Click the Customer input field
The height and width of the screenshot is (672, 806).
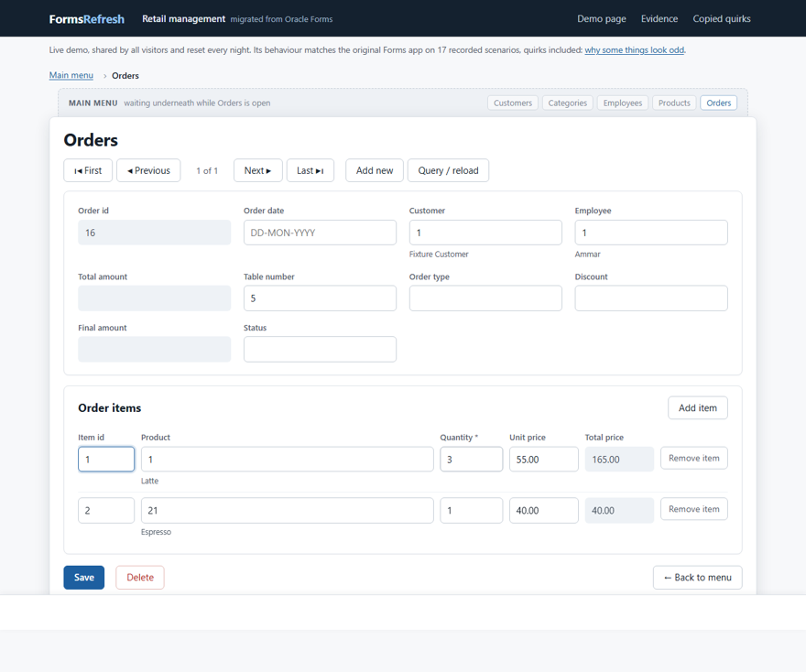(x=485, y=233)
